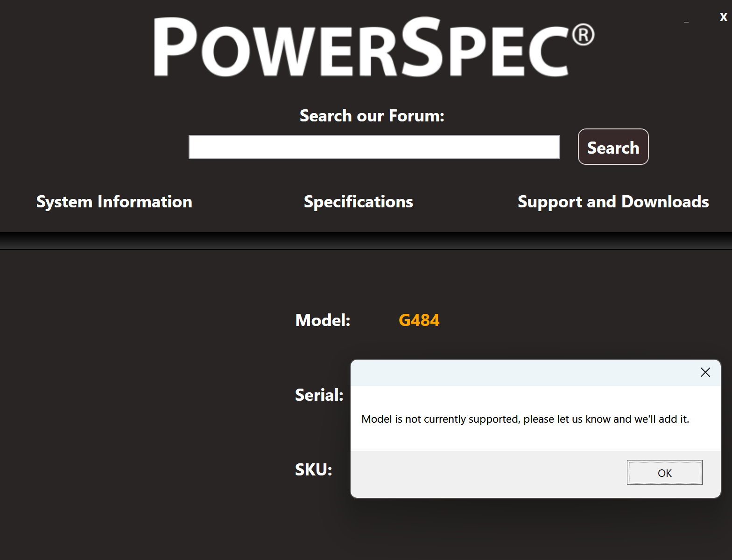The image size is (732, 560).
Task: Switch to the Specifications tab
Action: coord(358,202)
